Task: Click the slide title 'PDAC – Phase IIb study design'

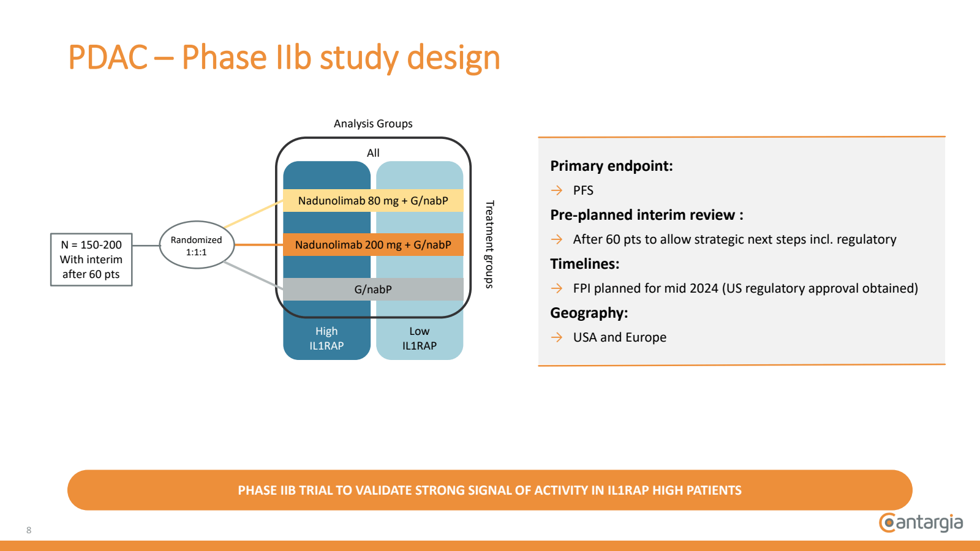Action: point(284,58)
